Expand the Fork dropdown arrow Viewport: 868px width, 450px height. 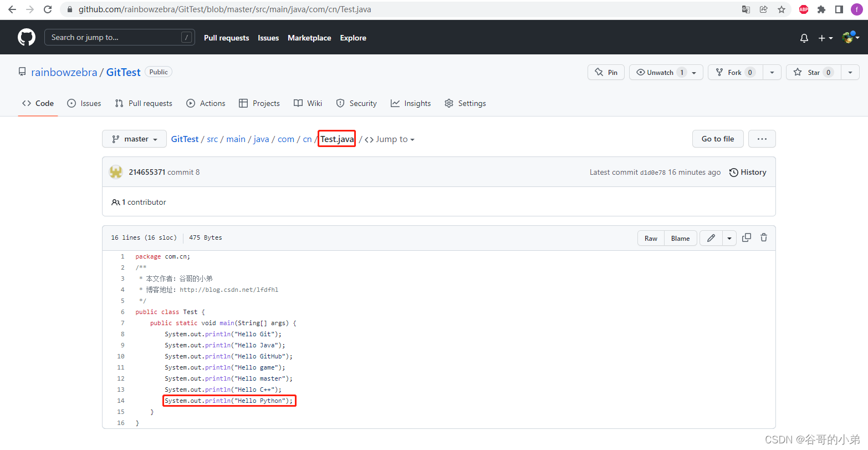pyautogui.click(x=772, y=72)
